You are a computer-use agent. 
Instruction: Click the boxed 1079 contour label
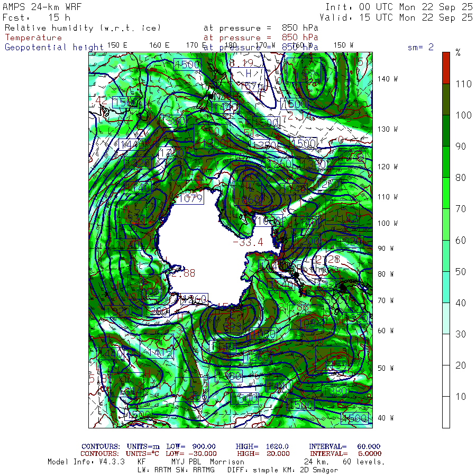coord(191,199)
